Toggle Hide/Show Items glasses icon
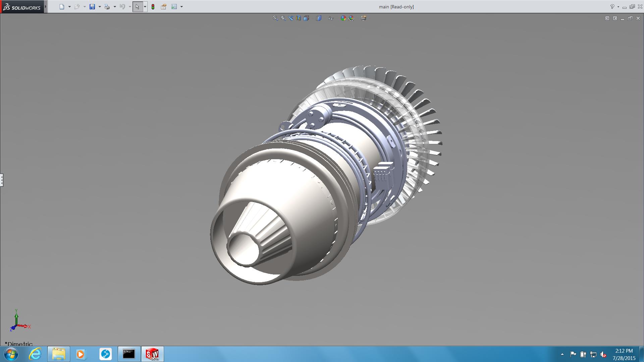The width and height of the screenshot is (644, 362). 331,18
